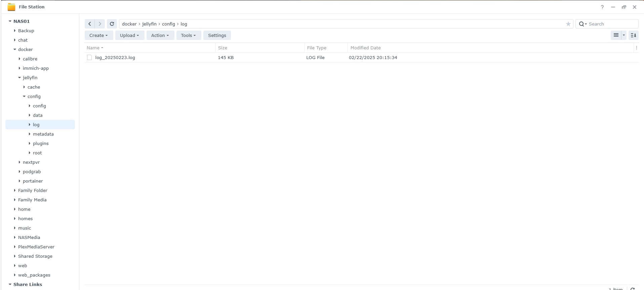The height and width of the screenshot is (290, 644).
Task: Open the Upload dropdown menu
Action: point(129,35)
